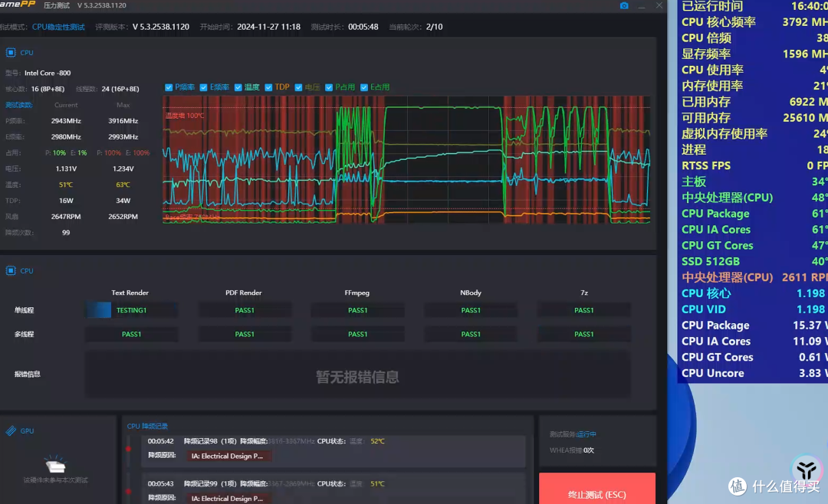Click the PDF Render column header

point(244,293)
